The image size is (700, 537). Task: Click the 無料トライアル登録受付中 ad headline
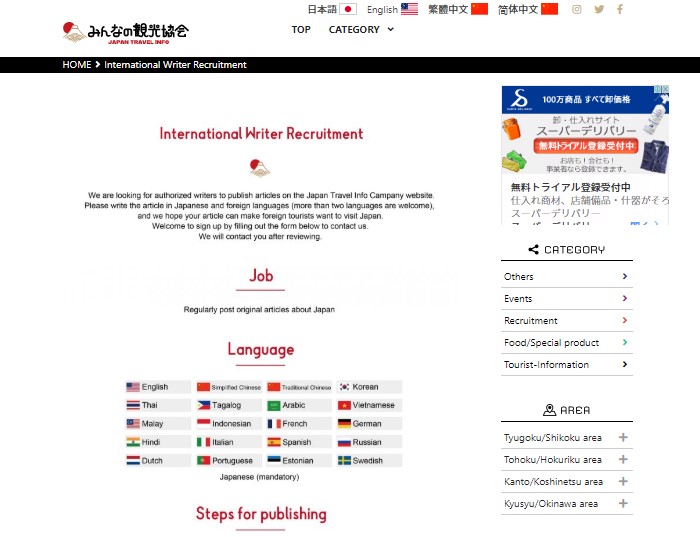pyautogui.click(x=571, y=187)
